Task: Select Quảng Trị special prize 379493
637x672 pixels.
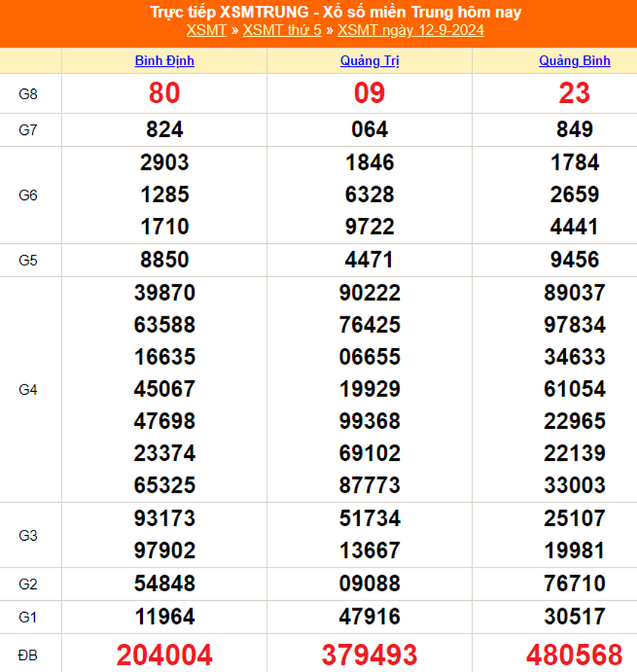Action: [x=370, y=654]
